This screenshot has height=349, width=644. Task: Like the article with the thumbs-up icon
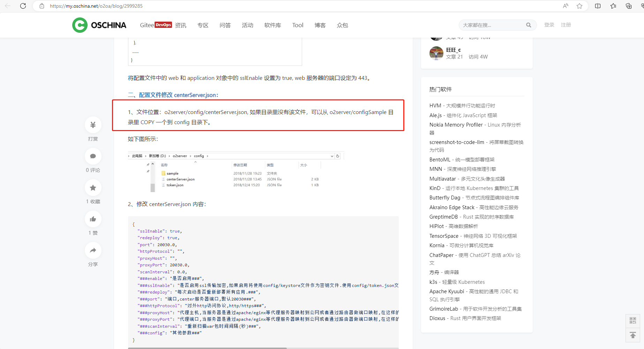pos(93,219)
